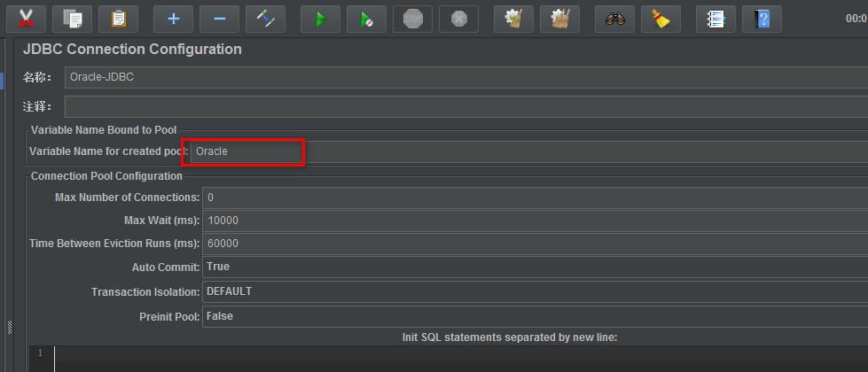Click the Stop sign icon
868x372 pixels.
(413, 19)
